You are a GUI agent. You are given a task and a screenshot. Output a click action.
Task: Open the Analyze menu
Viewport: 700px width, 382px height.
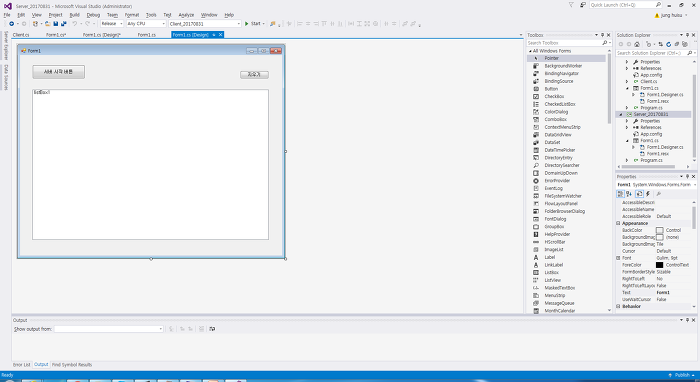click(186, 15)
